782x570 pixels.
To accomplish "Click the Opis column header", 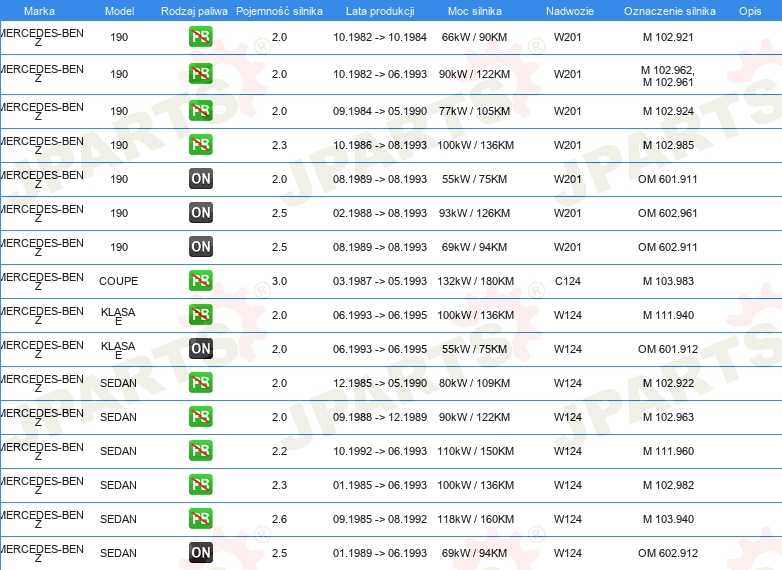I will 750,11.
